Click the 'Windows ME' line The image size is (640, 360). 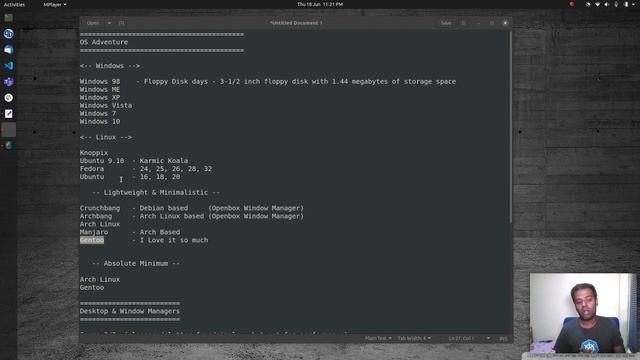point(100,89)
